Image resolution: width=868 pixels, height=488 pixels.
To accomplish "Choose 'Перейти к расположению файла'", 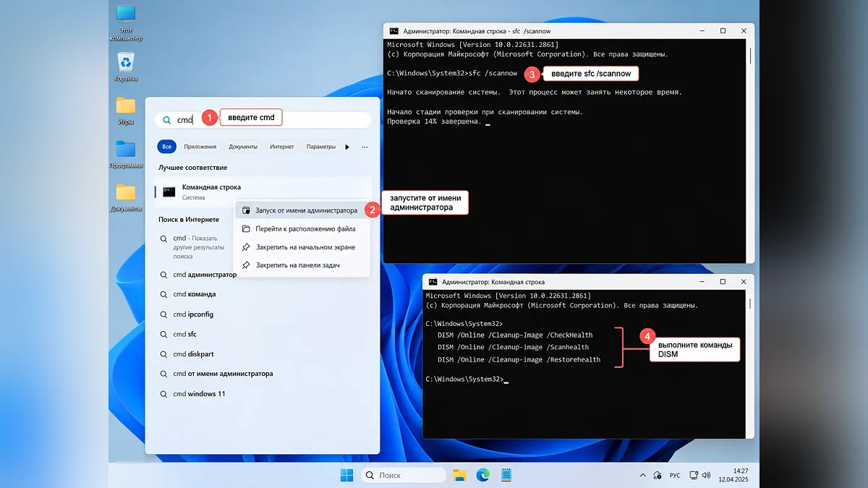I will point(302,228).
